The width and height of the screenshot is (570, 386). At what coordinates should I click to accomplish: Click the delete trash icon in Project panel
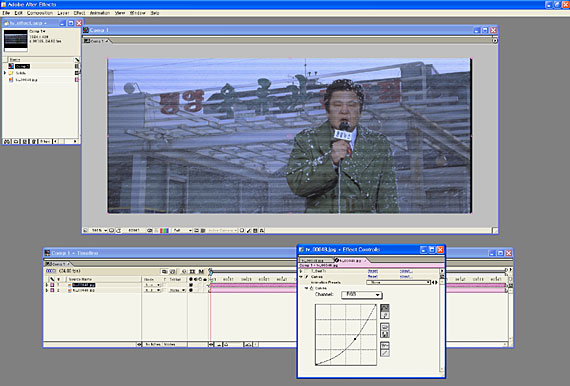(x=33, y=141)
